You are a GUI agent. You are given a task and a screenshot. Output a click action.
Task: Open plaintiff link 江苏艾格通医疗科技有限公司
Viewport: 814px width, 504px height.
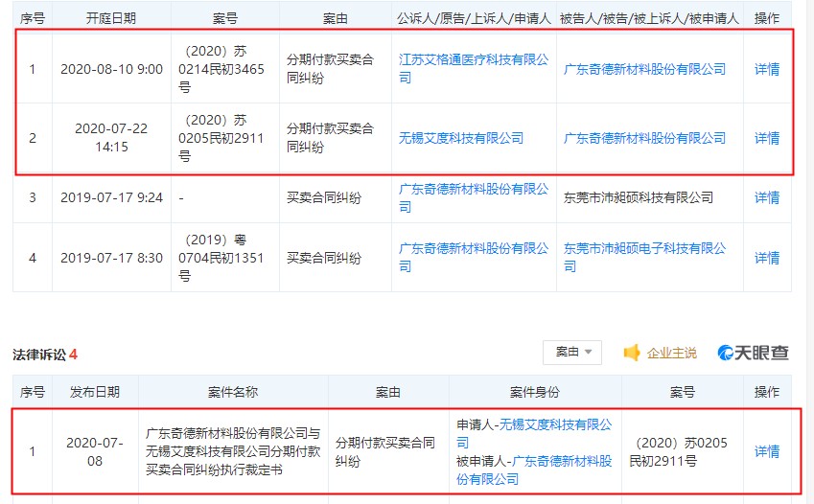(474, 69)
